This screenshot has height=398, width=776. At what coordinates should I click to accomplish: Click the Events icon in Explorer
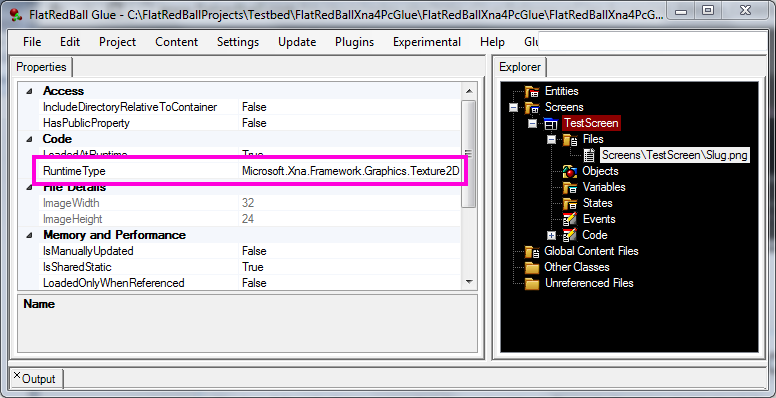click(570, 219)
